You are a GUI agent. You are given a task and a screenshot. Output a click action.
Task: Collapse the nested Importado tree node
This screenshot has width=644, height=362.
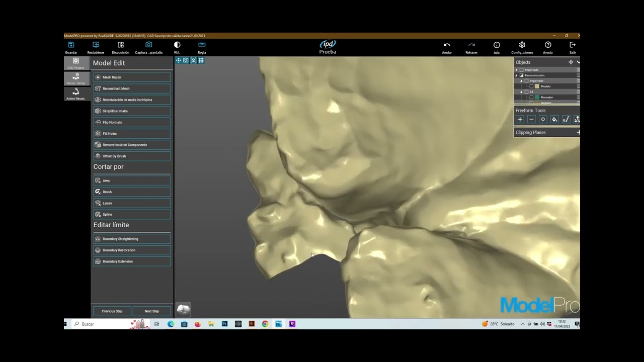pos(521,81)
